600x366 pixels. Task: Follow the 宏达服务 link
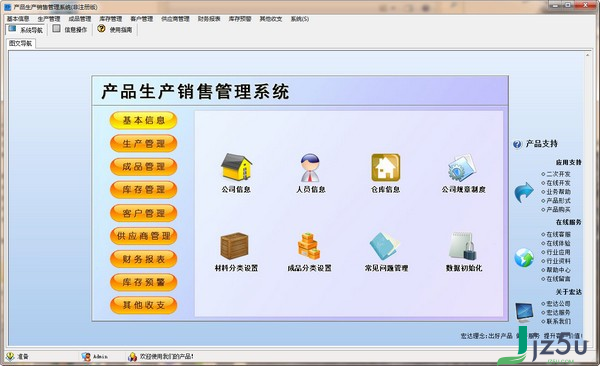coord(558,312)
